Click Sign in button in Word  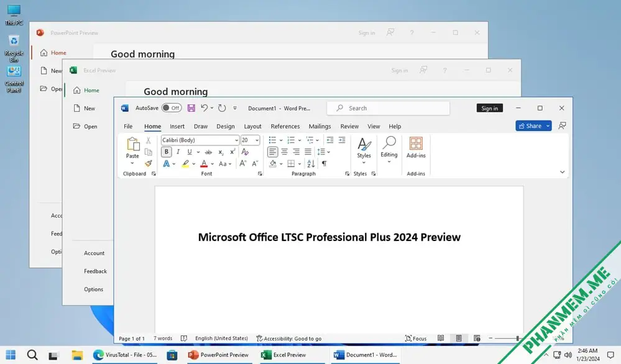click(x=489, y=108)
